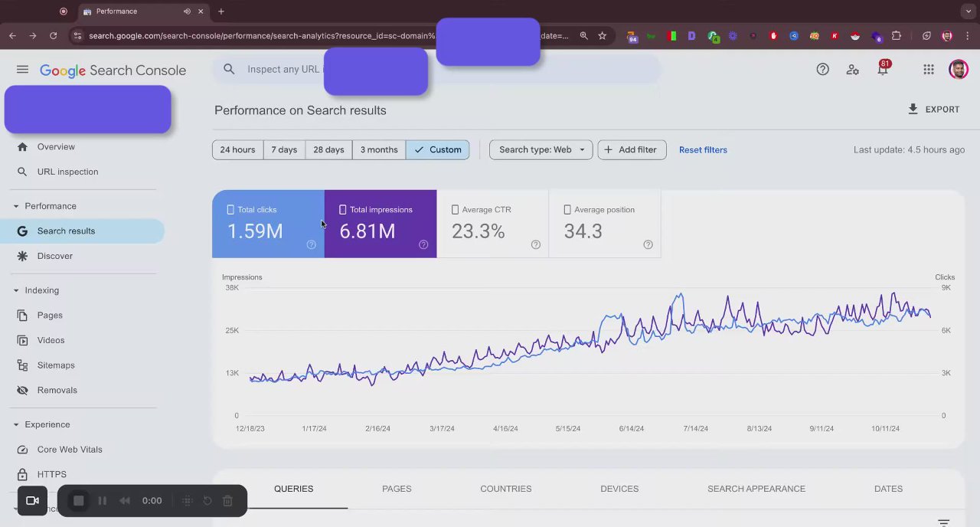The image size is (980, 527).
Task: Open notifications bell showing 81
Action: [x=883, y=69]
